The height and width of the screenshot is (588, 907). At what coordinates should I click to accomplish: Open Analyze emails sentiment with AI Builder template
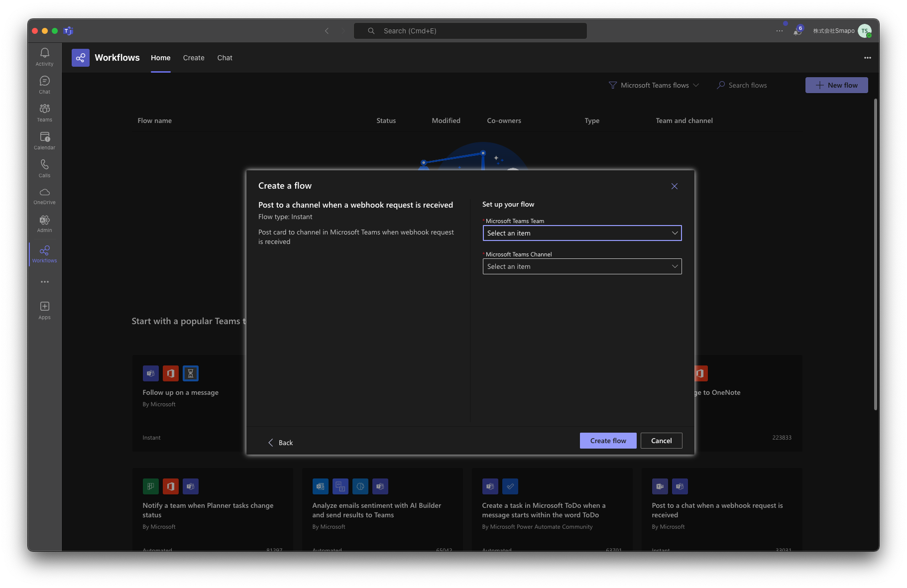(382, 509)
